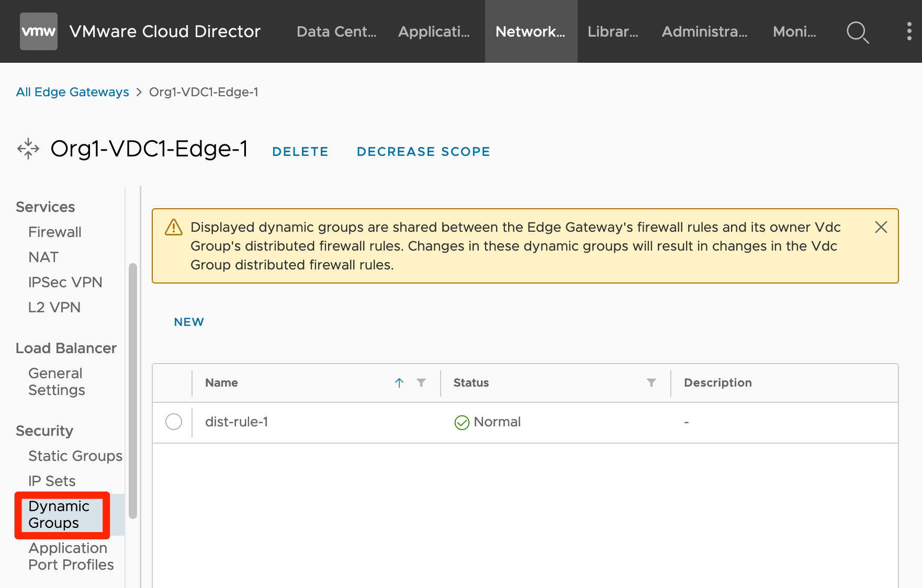922x588 pixels.
Task: Open the Name column filter
Action: click(x=421, y=383)
